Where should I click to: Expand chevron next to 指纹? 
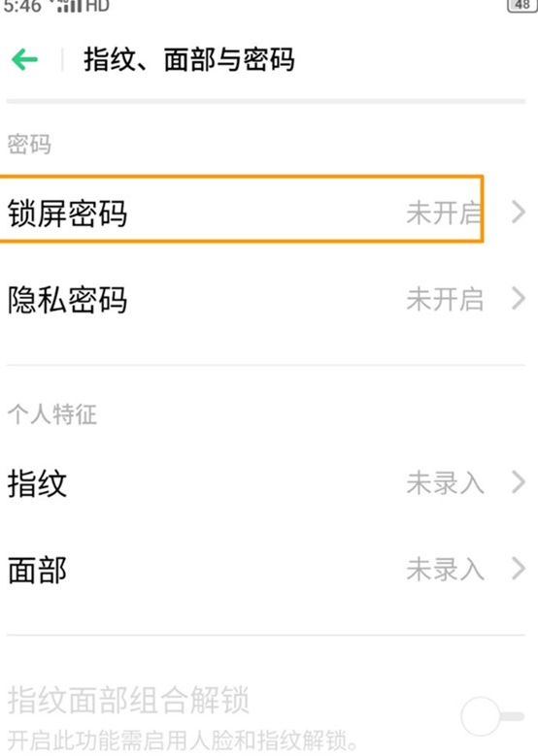519,482
